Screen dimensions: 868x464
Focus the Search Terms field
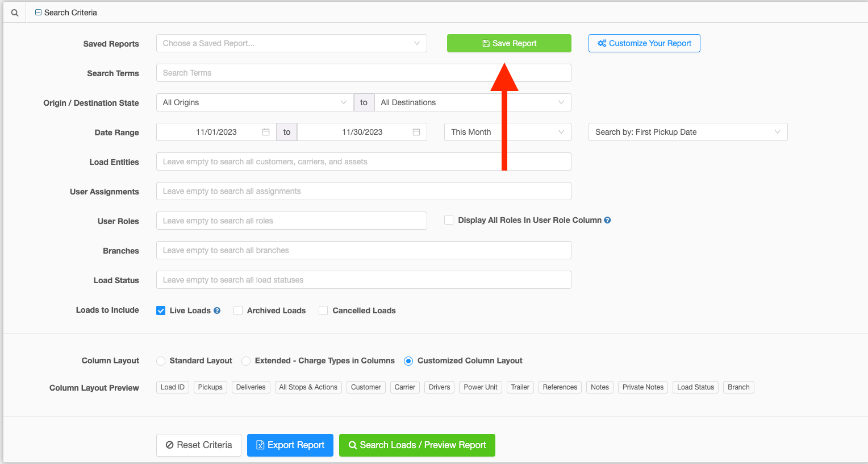364,73
